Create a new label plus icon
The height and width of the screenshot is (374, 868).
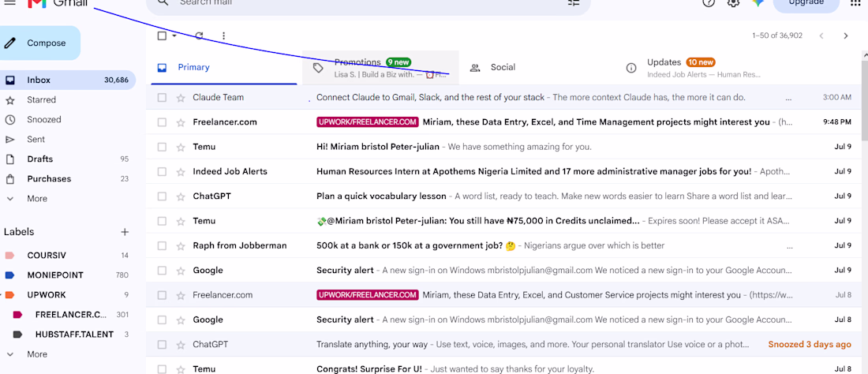(x=125, y=232)
